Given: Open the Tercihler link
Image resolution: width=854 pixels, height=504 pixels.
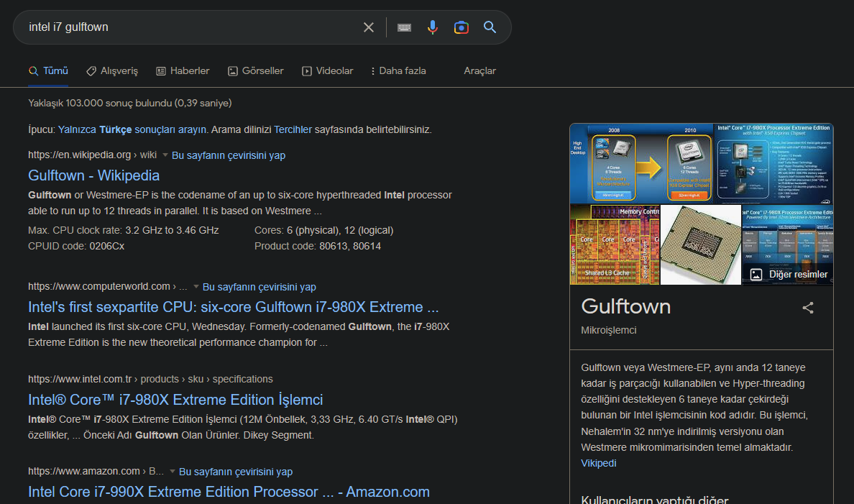Looking at the screenshot, I should (293, 129).
